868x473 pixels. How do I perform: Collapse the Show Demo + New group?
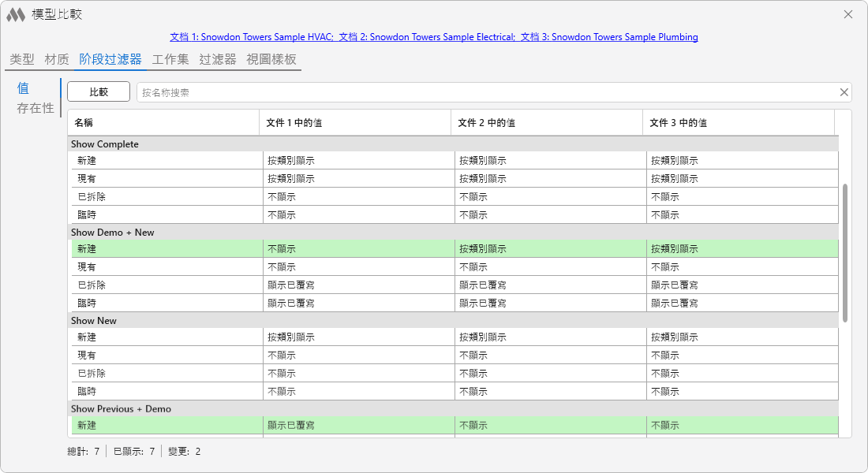coord(453,233)
